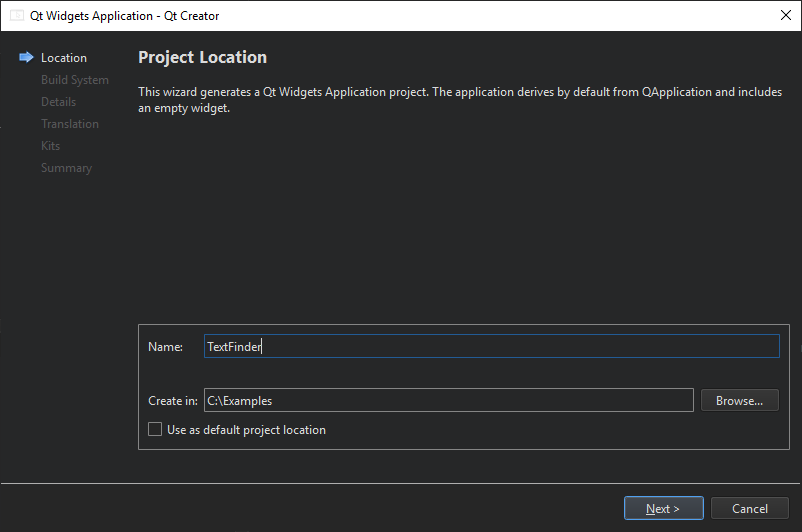Screen dimensions: 802x532
Task: Select the Summary wizard step
Action: click(66, 168)
